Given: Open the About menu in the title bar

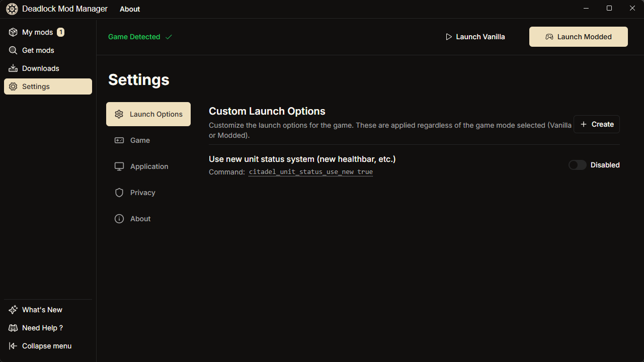Looking at the screenshot, I should point(129,9).
